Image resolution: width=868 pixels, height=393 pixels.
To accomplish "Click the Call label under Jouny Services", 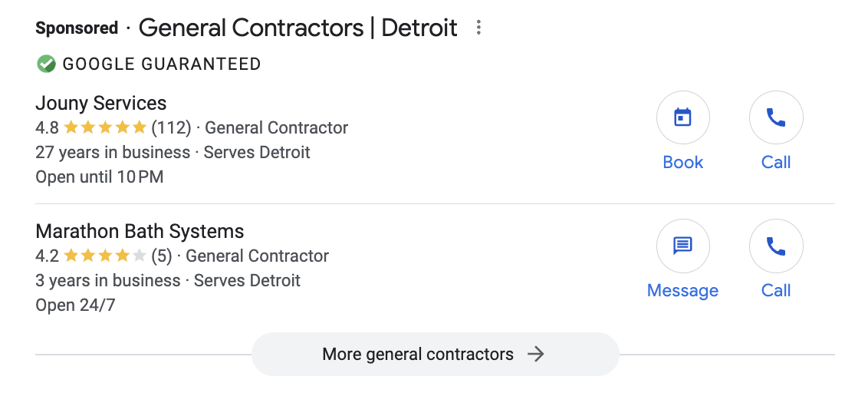I will tap(775, 163).
